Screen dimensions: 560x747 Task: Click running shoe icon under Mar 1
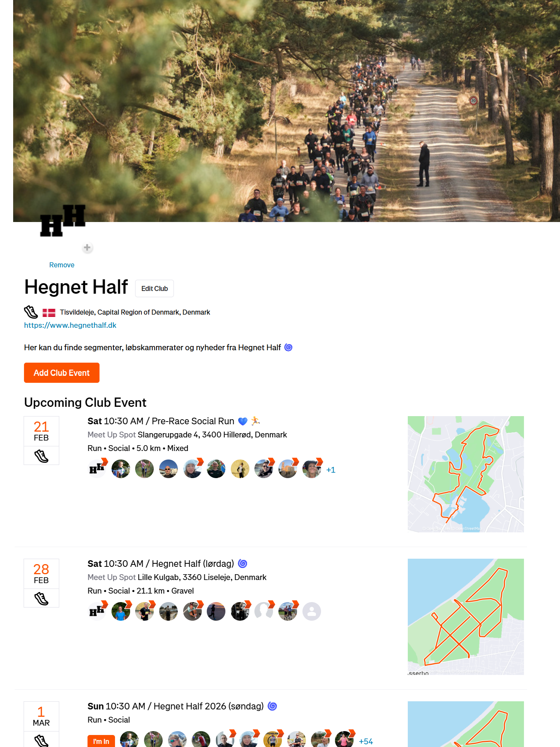[x=41, y=740]
